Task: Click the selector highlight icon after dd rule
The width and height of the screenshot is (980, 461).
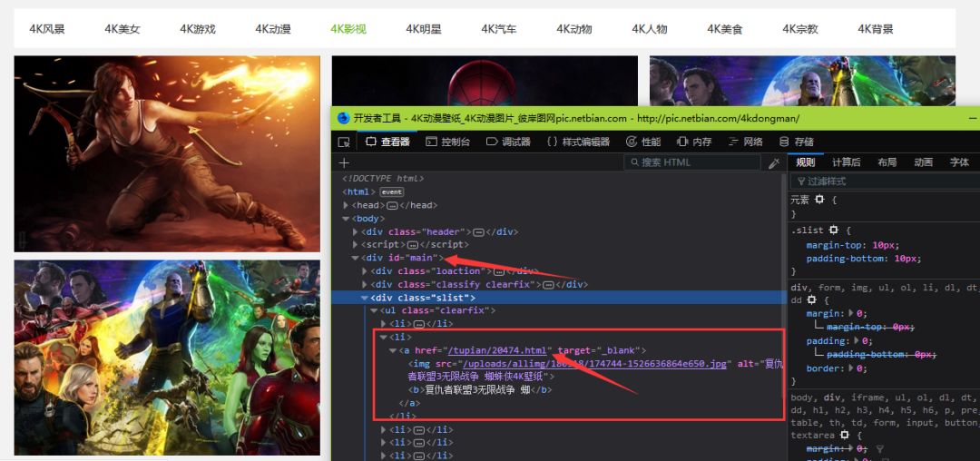Action: (812, 299)
